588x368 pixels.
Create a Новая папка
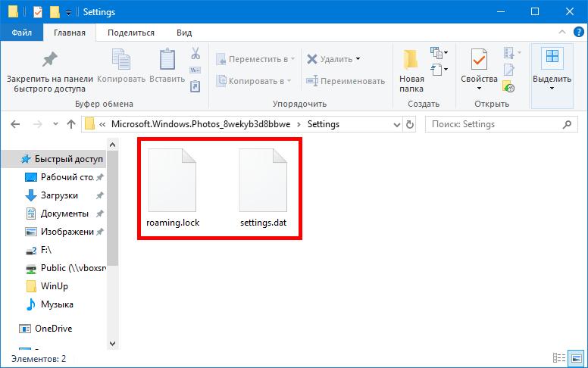(x=411, y=71)
